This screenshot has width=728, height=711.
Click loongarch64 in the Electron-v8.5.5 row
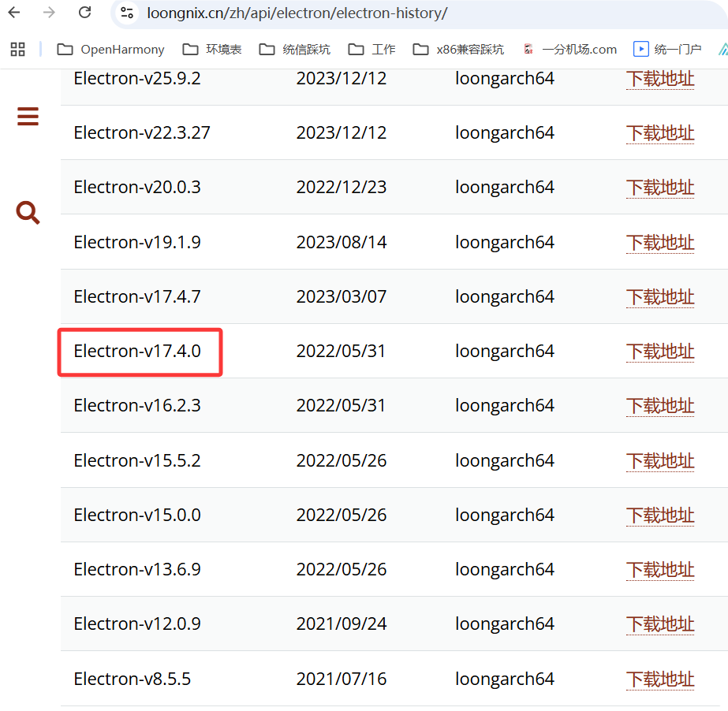[x=505, y=679]
